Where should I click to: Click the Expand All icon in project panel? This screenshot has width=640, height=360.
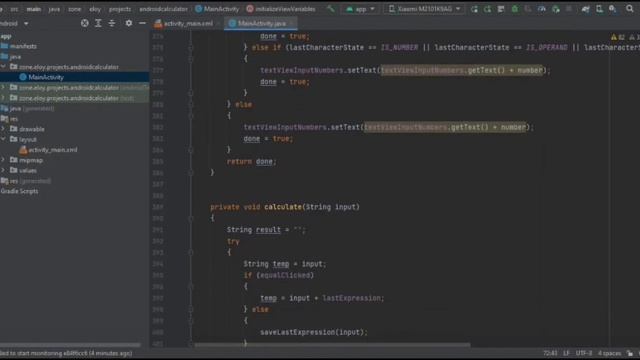[98, 23]
